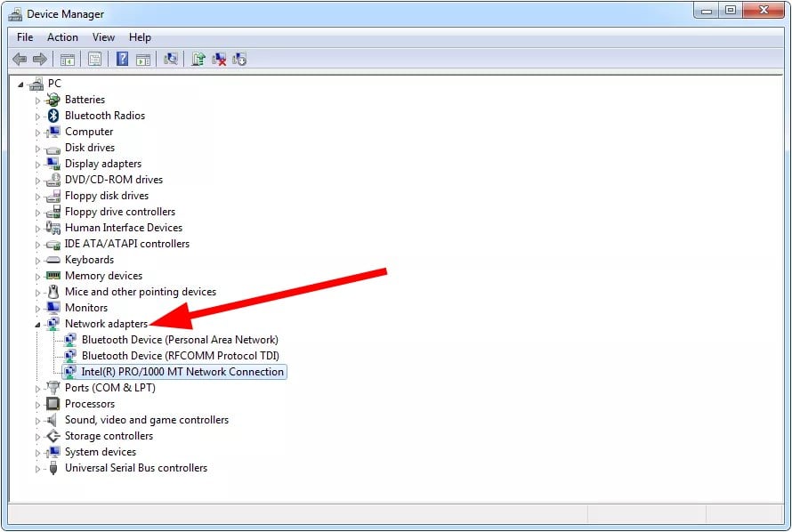The height and width of the screenshot is (532, 792).
Task: Click the Device Manager title bar icon
Action: click(15, 14)
